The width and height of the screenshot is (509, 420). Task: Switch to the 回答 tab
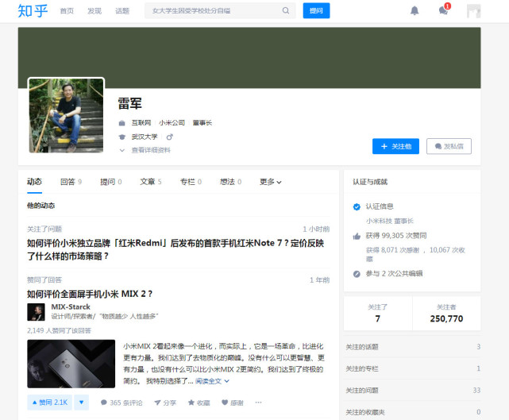pyautogui.click(x=70, y=182)
